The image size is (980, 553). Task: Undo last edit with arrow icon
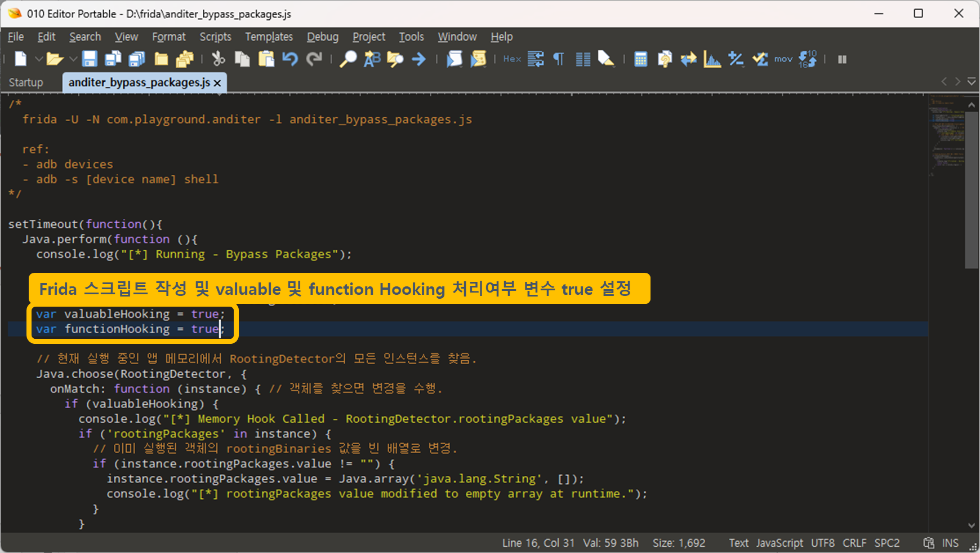click(290, 59)
